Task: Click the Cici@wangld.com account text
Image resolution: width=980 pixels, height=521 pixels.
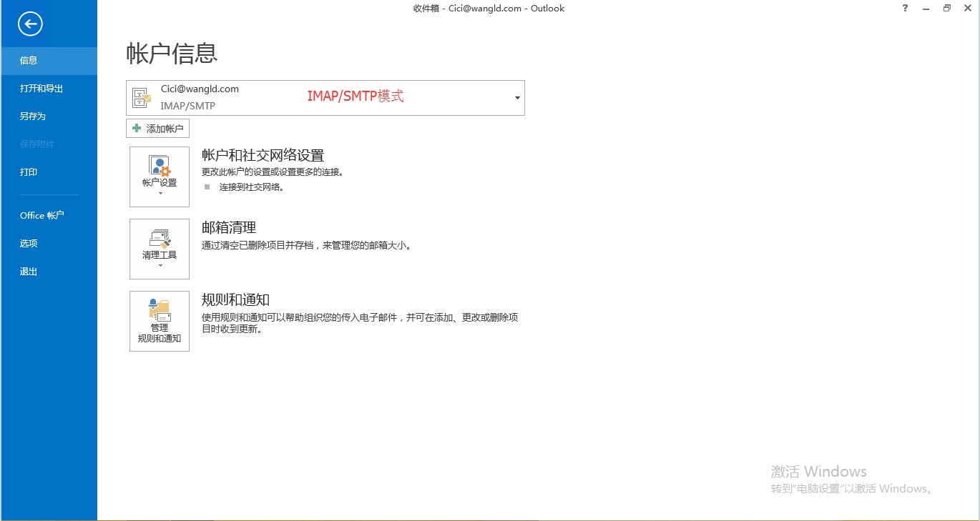Action: pos(200,89)
